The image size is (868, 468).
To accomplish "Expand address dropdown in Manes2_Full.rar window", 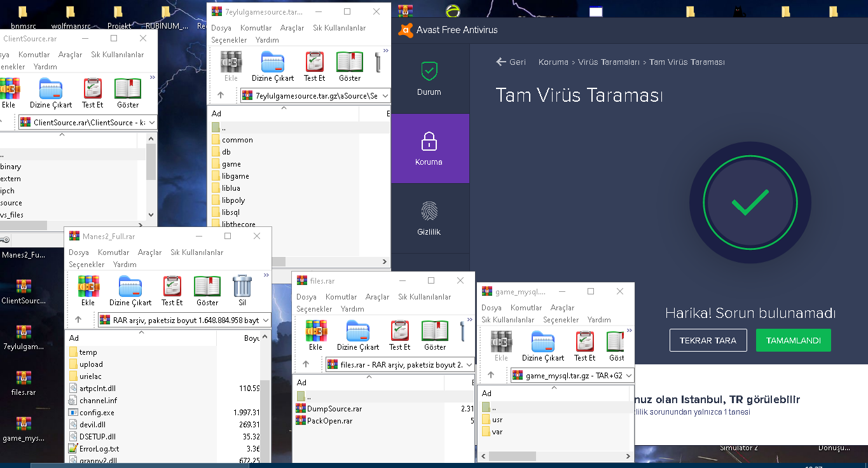I will 265,320.
